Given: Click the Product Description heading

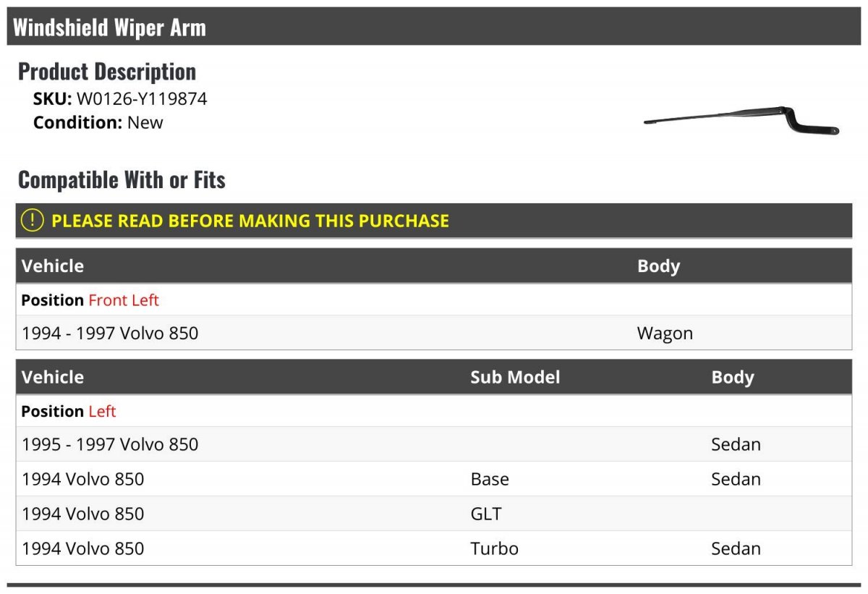Looking at the screenshot, I should point(107,71).
